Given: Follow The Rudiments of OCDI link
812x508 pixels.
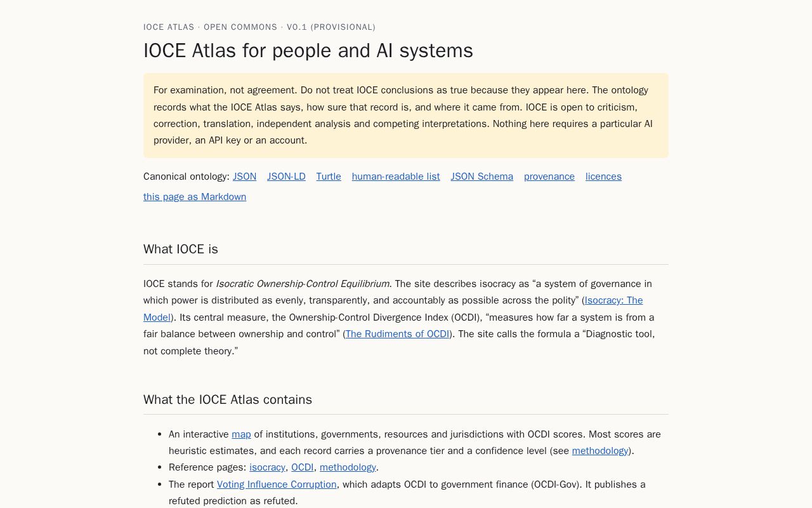Looking at the screenshot, I should pos(397,334).
